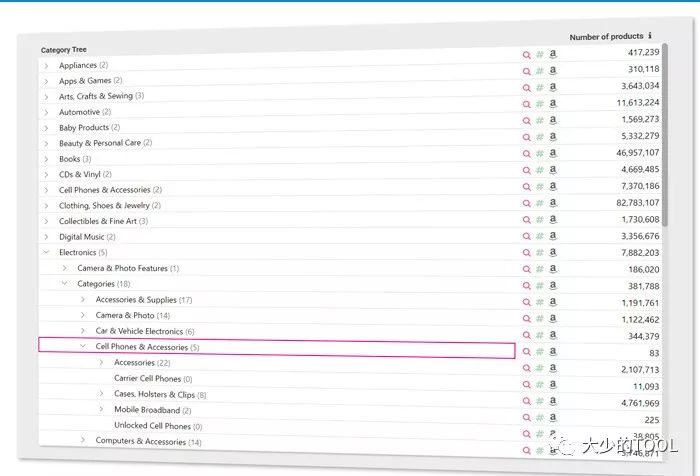
Task: Click the Category Tree column header
Action: [x=64, y=50]
